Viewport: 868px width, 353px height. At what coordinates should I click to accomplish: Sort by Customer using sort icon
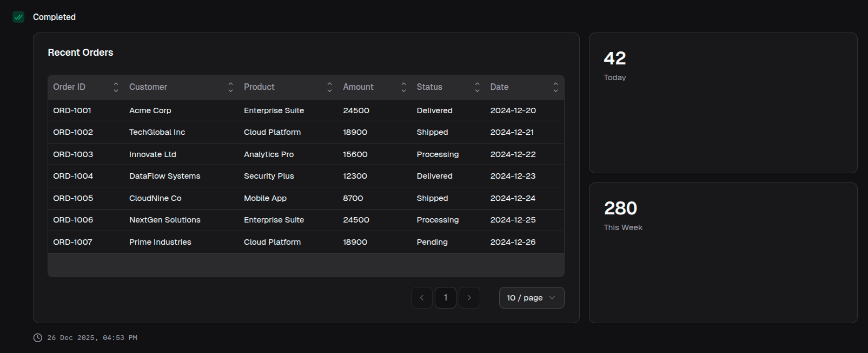pyautogui.click(x=230, y=87)
